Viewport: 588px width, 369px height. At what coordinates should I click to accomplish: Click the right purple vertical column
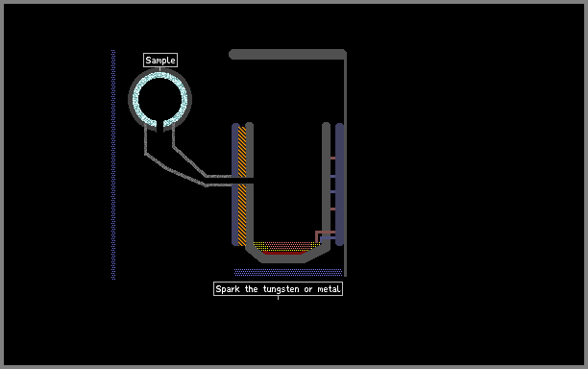point(339,184)
